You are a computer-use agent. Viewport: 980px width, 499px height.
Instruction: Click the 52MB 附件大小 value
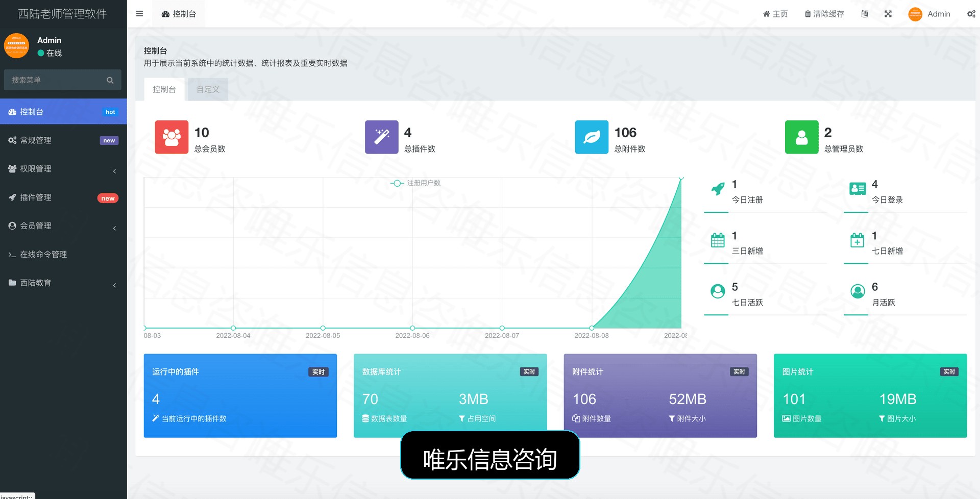[688, 399]
